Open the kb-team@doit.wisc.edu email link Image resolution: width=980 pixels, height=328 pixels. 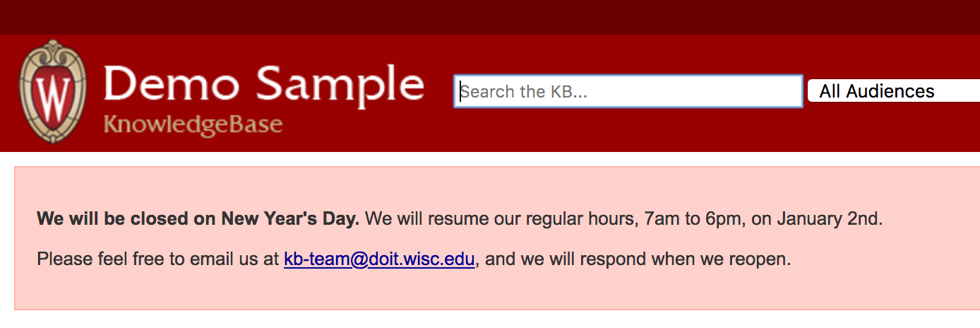click(379, 259)
